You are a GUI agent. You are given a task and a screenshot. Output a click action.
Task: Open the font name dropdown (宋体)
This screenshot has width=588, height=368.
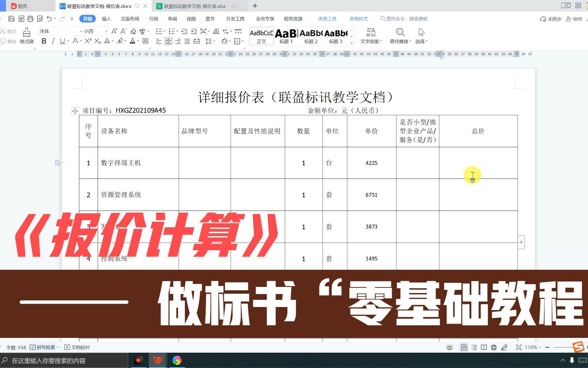81,31
